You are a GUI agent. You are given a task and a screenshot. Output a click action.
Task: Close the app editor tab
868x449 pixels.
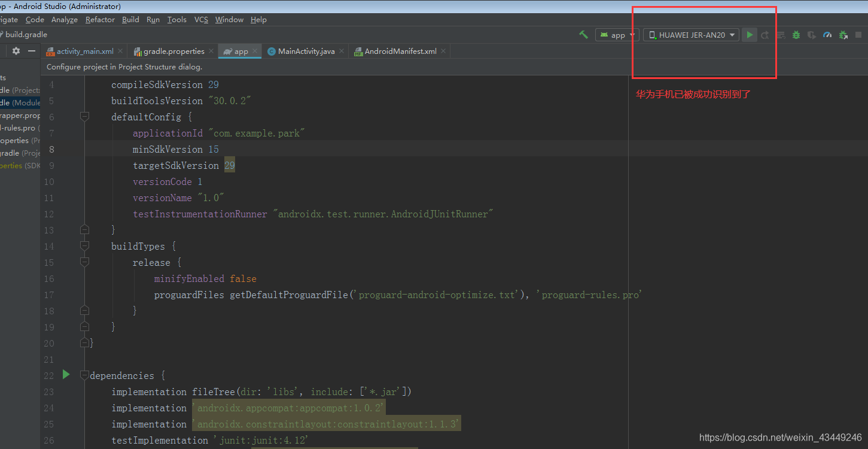pos(255,51)
